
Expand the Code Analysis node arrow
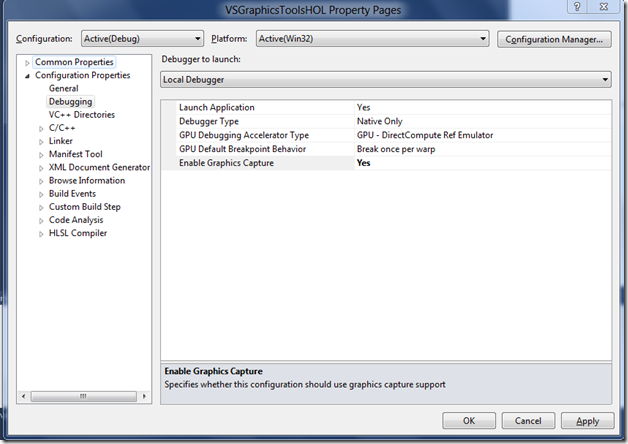pos(41,221)
